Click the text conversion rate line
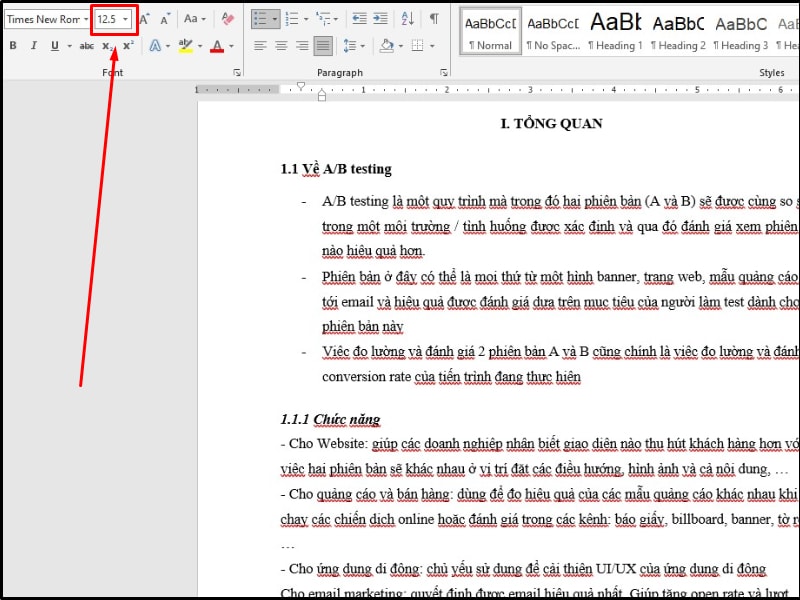Image resolution: width=800 pixels, height=600 pixels. [452, 377]
